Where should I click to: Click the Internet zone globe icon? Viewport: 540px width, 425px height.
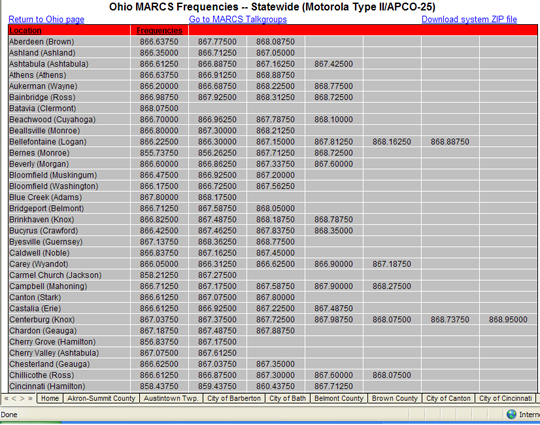coord(511,414)
